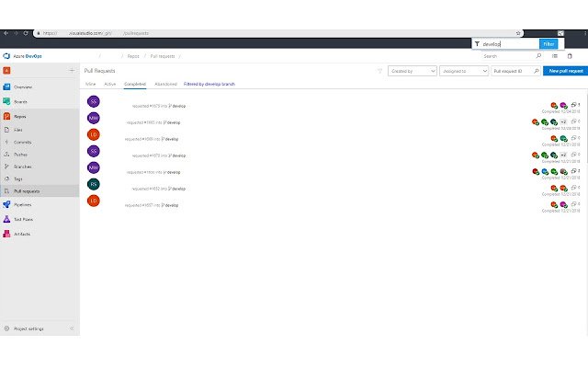Click the New pull request button
The width and height of the screenshot is (588, 368).
pyautogui.click(x=566, y=71)
